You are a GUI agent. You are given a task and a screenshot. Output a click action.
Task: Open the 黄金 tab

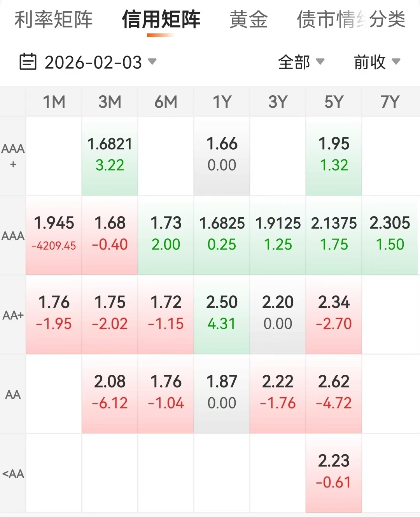click(x=248, y=19)
